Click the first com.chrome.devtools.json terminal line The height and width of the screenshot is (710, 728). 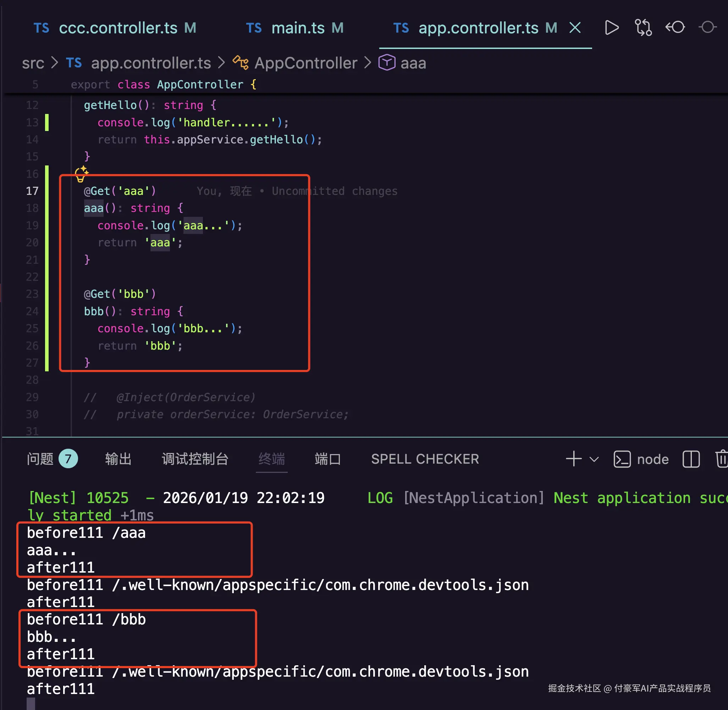pos(277,585)
